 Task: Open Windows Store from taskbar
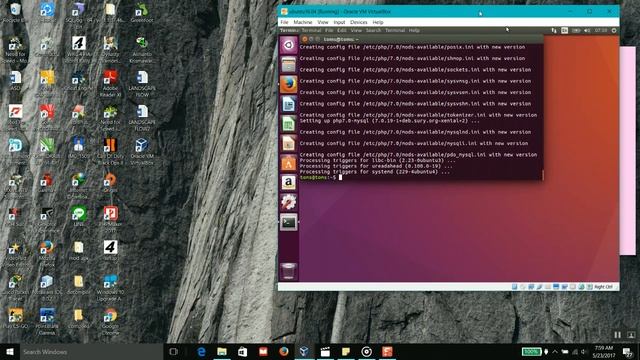click(x=242, y=351)
